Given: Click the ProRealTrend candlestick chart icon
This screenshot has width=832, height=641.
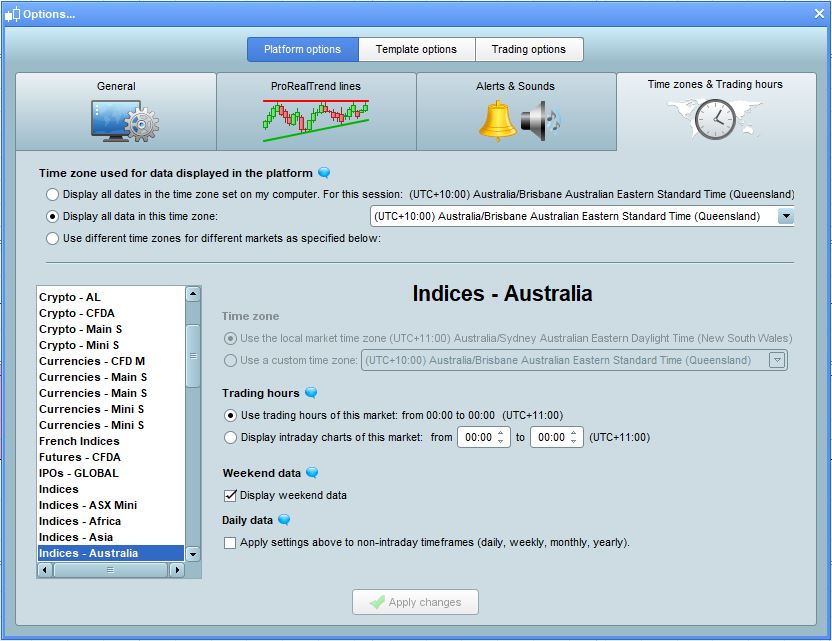Looking at the screenshot, I should [x=316, y=120].
